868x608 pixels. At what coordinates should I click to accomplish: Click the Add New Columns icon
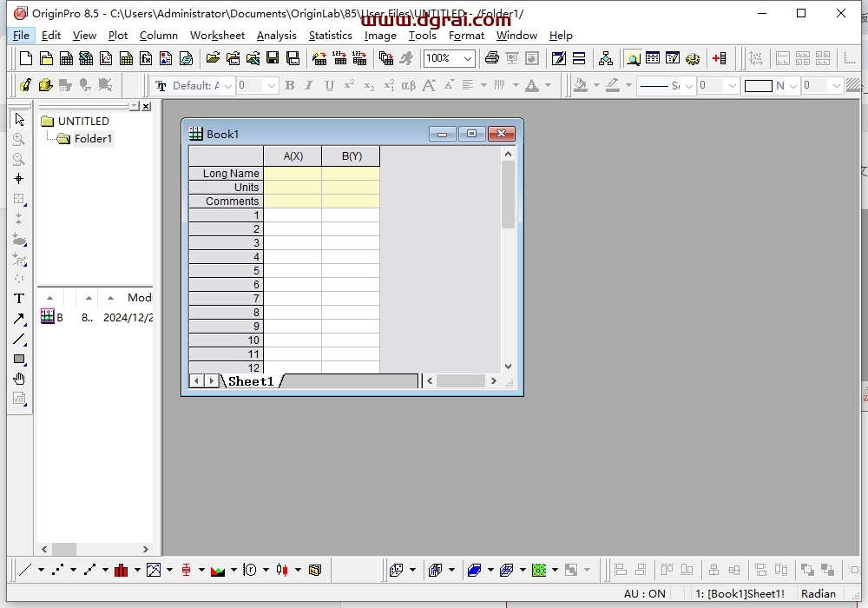click(x=719, y=58)
